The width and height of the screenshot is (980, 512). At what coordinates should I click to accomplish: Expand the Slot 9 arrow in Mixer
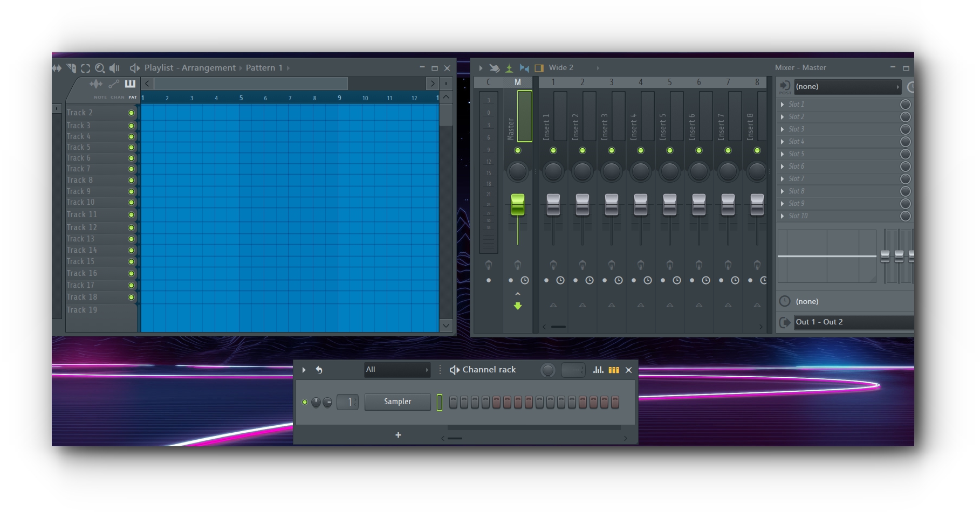coord(783,204)
